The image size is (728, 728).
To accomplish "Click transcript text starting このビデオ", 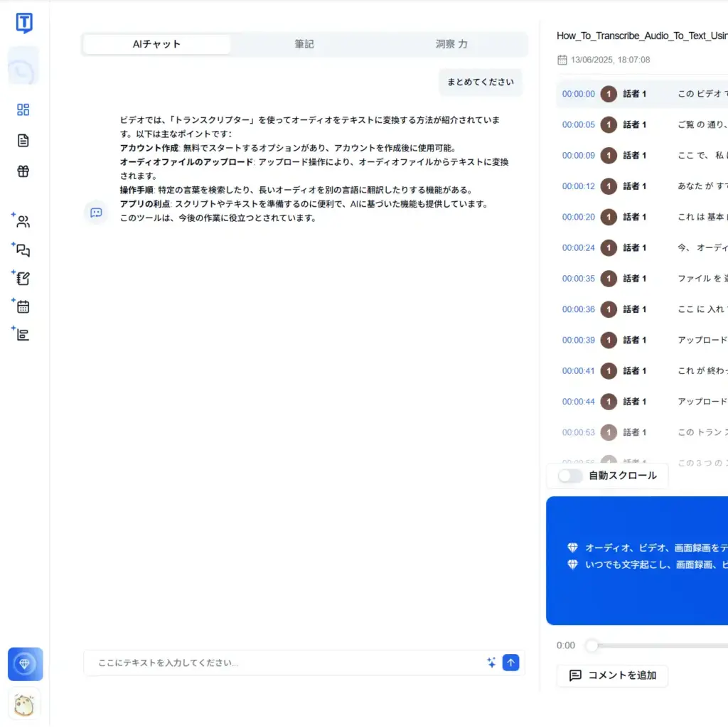I will (702, 94).
